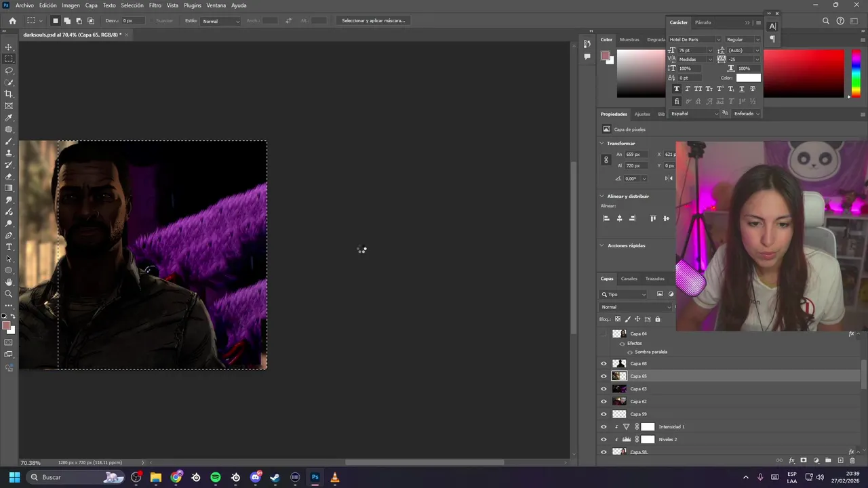868x488 pixels.
Task: Delete layer with the trash icon
Action: 852,461
